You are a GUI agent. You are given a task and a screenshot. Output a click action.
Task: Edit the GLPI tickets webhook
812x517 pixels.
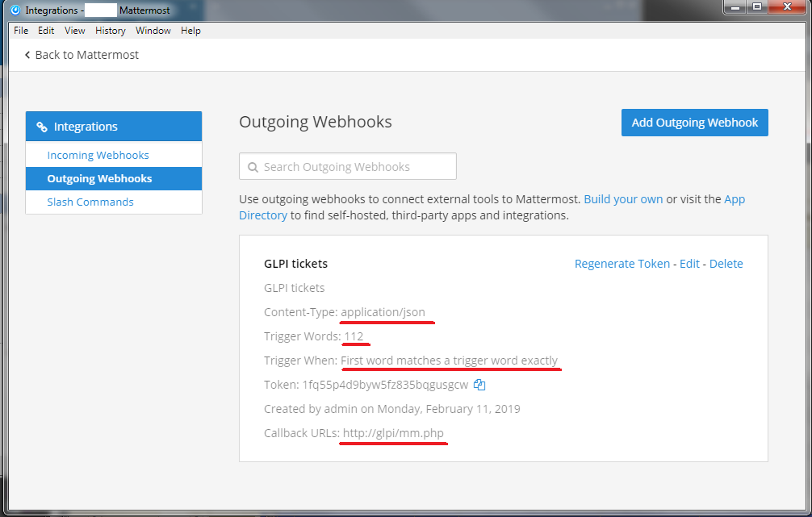coord(689,264)
